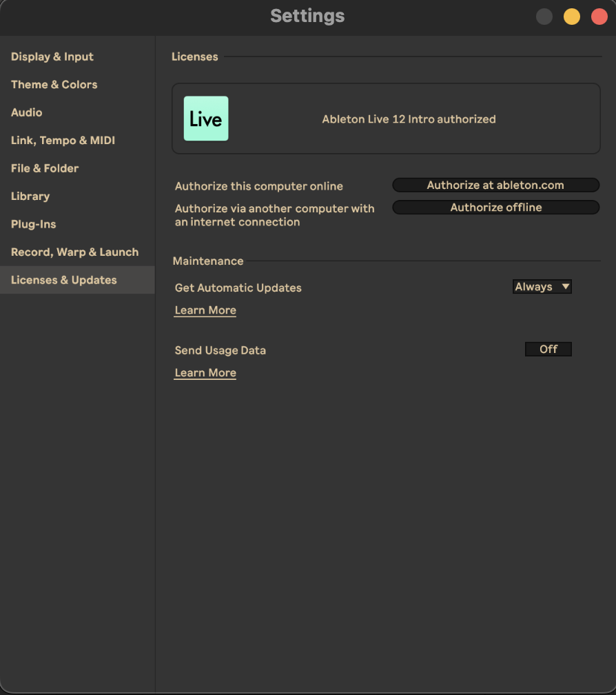Click Authorize at ableton.com button

[x=496, y=185]
